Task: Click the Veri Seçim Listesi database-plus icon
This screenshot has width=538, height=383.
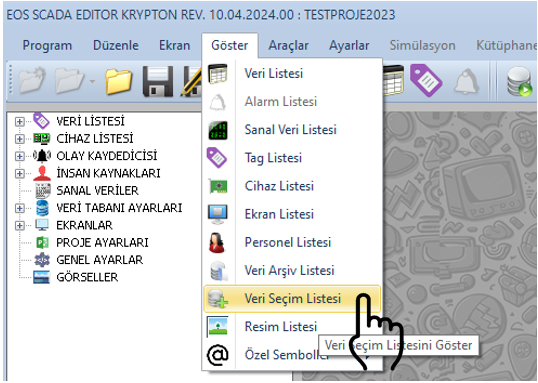Action: (218, 299)
